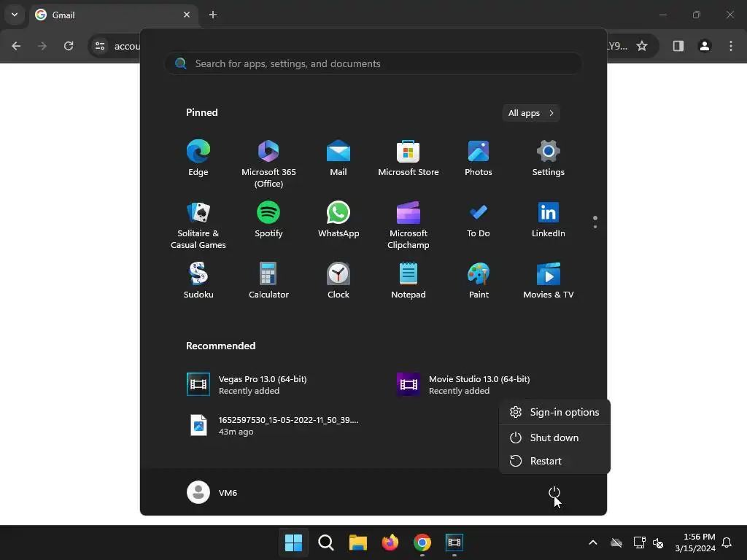The width and height of the screenshot is (747, 560).
Task: Open the Mail app
Action: point(338,158)
